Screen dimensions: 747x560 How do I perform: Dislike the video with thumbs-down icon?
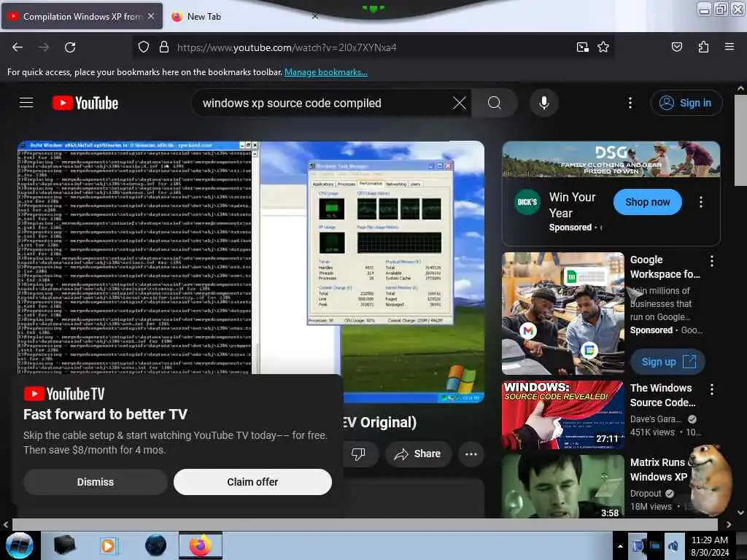(x=358, y=454)
